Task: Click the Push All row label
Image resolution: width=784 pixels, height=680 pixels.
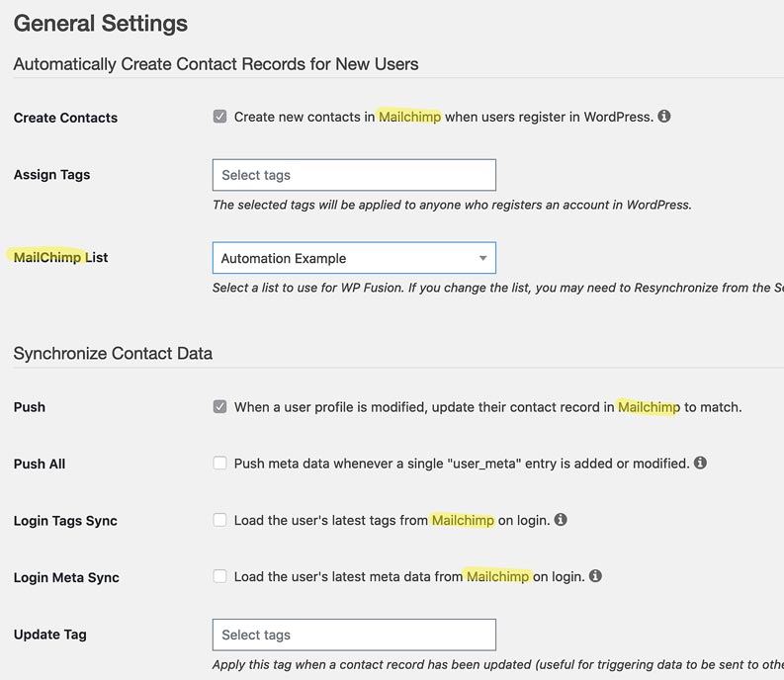Action: (40, 464)
